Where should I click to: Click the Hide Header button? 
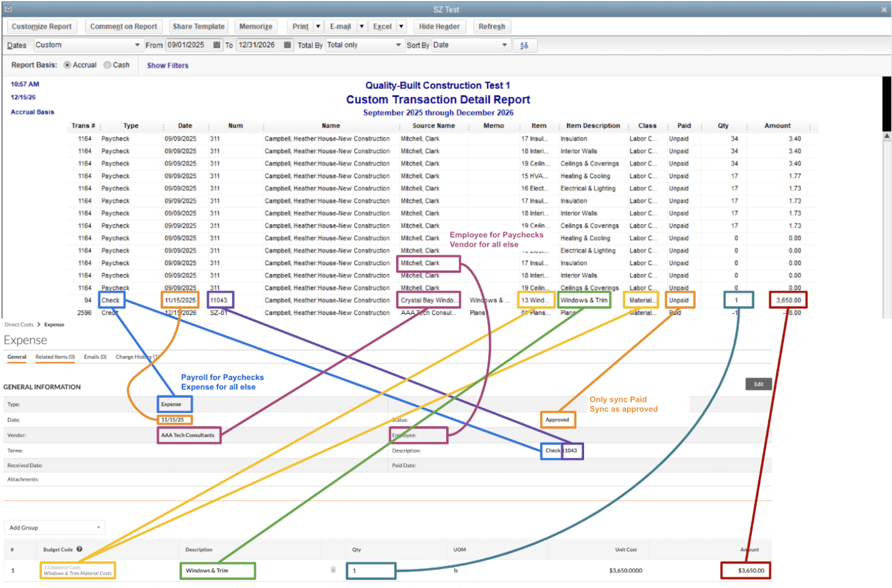click(439, 26)
